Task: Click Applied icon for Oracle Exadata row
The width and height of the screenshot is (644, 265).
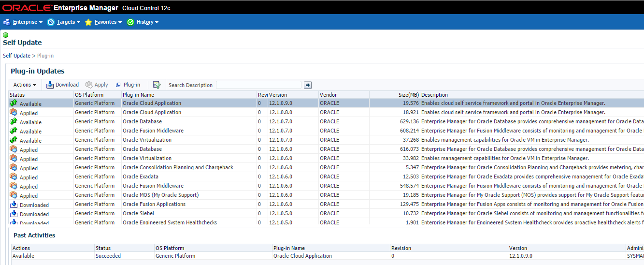Action: point(14,177)
